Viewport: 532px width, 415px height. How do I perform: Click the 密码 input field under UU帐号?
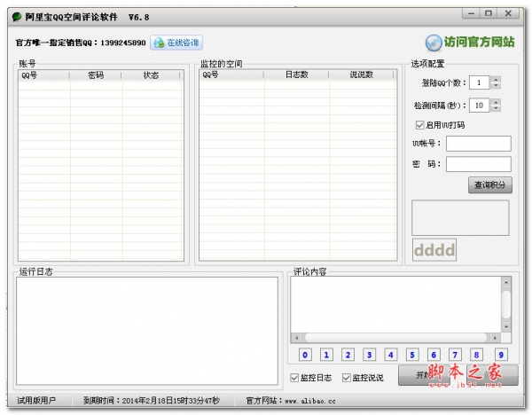pyautogui.click(x=479, y=164)
